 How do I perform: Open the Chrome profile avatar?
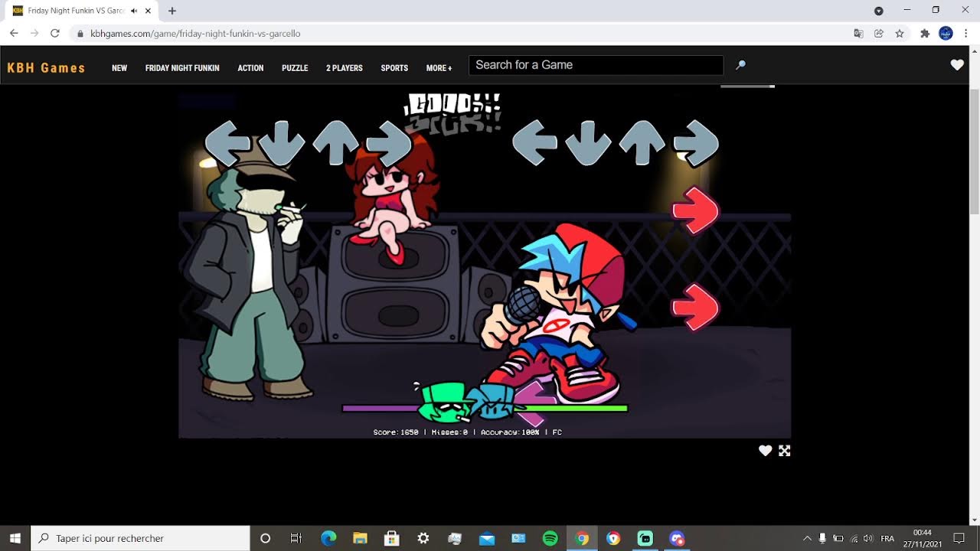946,34
